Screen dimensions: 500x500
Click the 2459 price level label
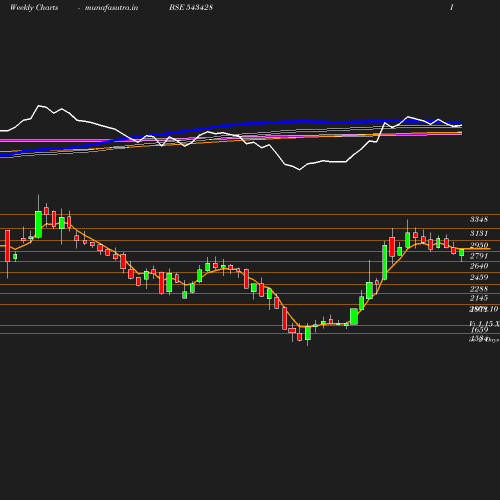479,277
